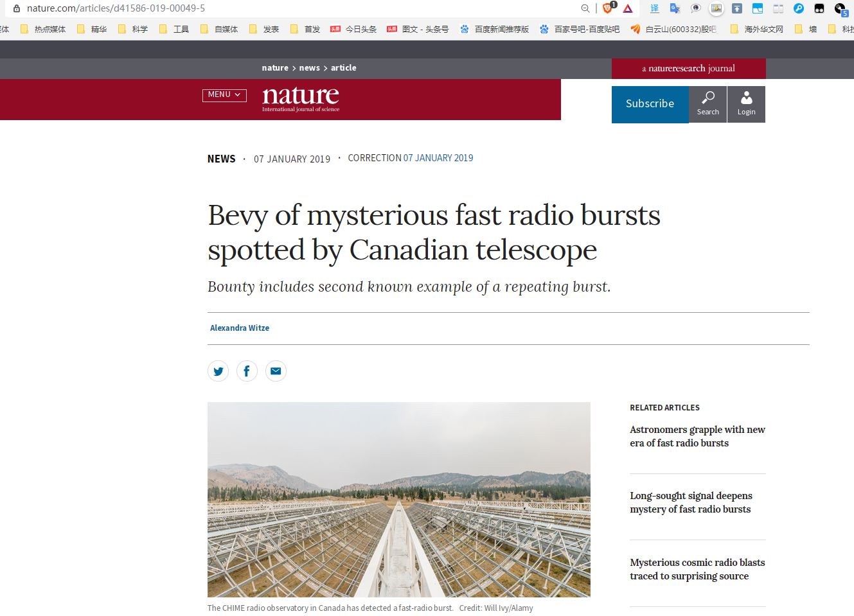Open 'Astronomers grapple with new era' related article
This screenshot has width=854, height=616.
tap(697, 436)
